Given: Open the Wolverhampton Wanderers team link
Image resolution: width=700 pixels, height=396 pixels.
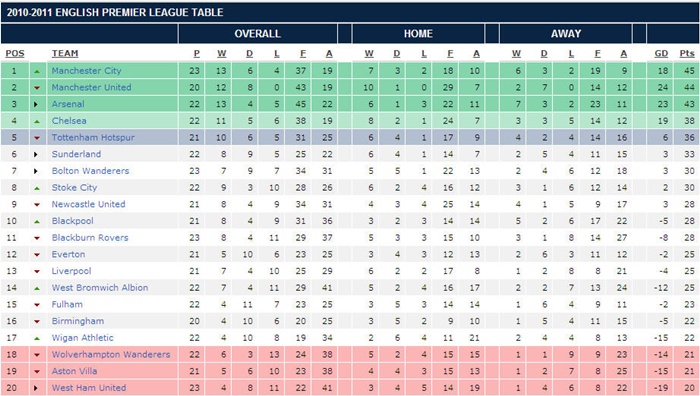Looking at the screenshot, I should [x=111, y=354].
